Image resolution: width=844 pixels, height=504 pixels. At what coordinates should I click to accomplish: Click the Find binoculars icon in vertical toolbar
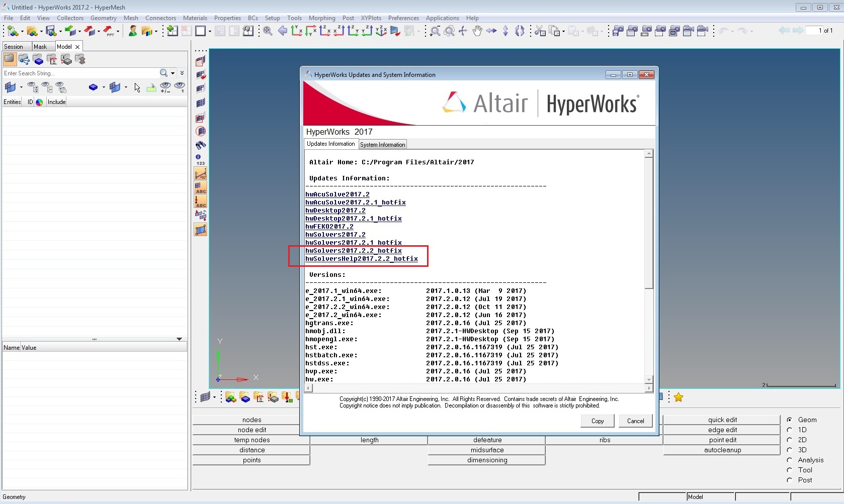tap(201, 145)
